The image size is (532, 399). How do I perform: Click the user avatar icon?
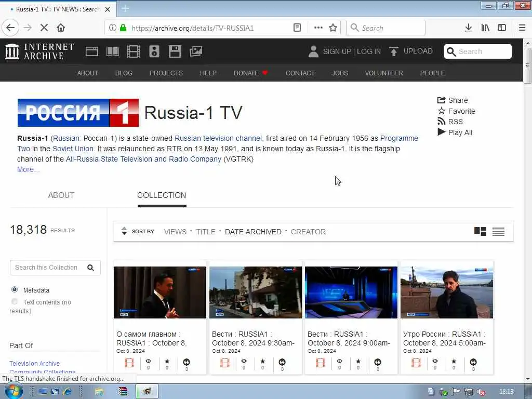(x=313, y=51)
